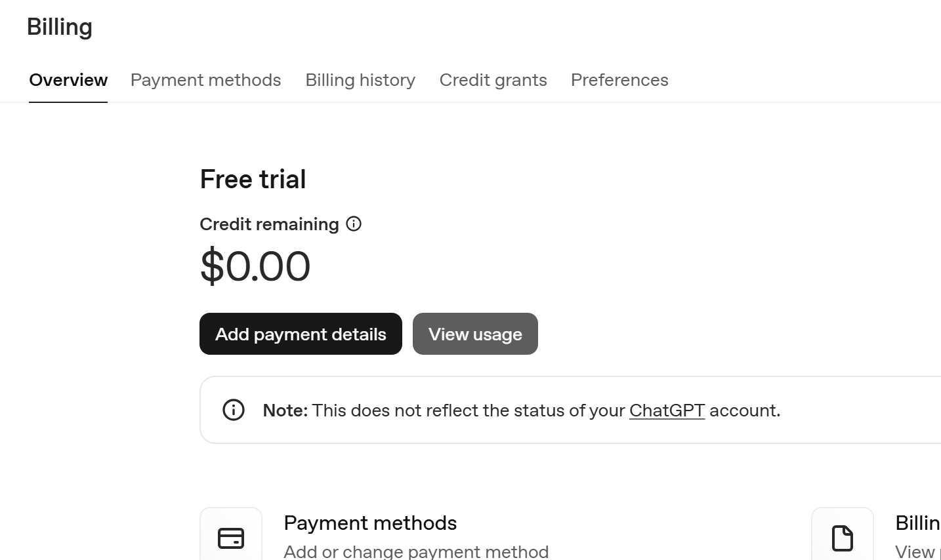Click the Credit remaining label
The height and width of the screenshot is (560, 941).
[x=269, y=224]
